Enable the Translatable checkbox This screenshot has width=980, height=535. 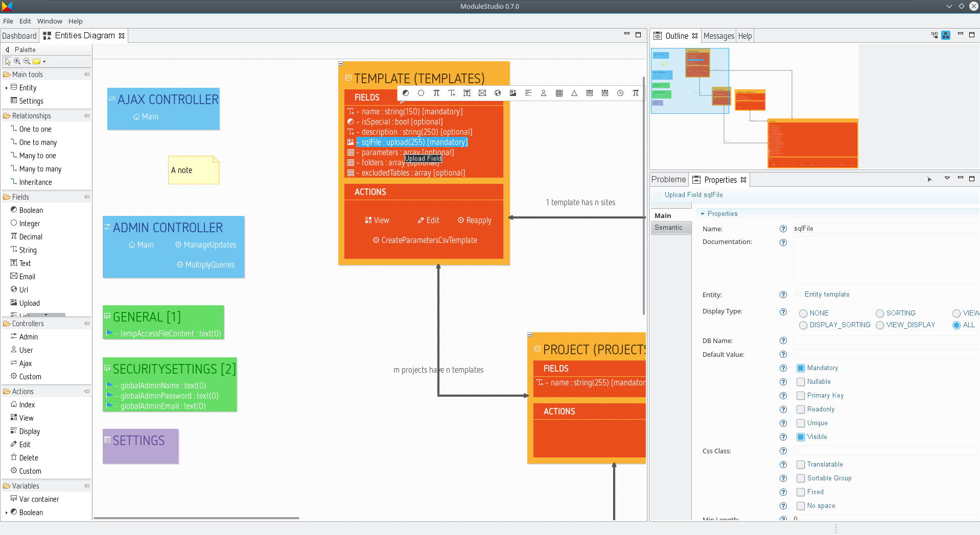[801, 465]
